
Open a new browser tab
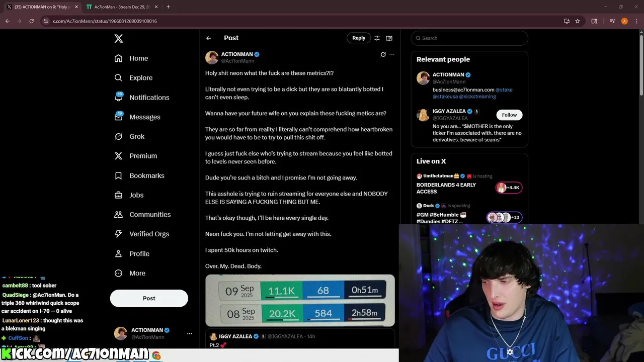[168, 7]
